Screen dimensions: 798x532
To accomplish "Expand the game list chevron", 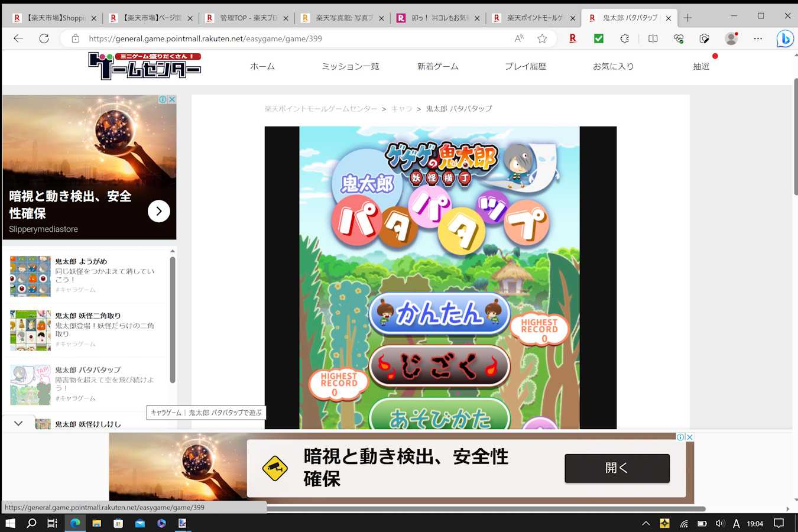I will point(18,423).
